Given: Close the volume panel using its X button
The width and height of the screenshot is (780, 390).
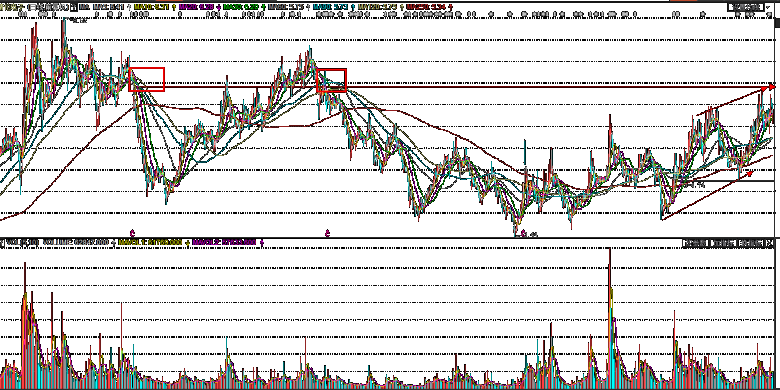Looking at the screenshot, I should [x=769, y=243].
